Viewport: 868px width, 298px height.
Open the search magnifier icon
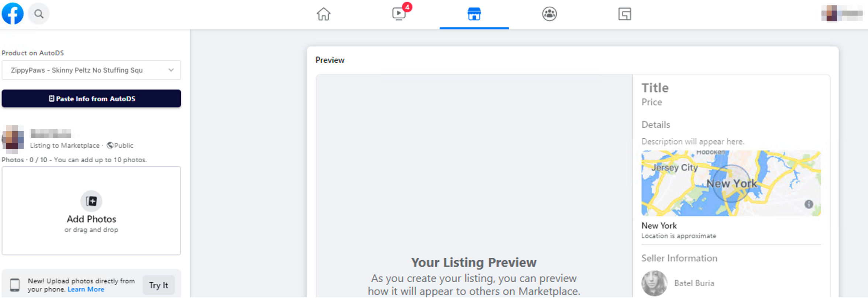click(39, 14)
